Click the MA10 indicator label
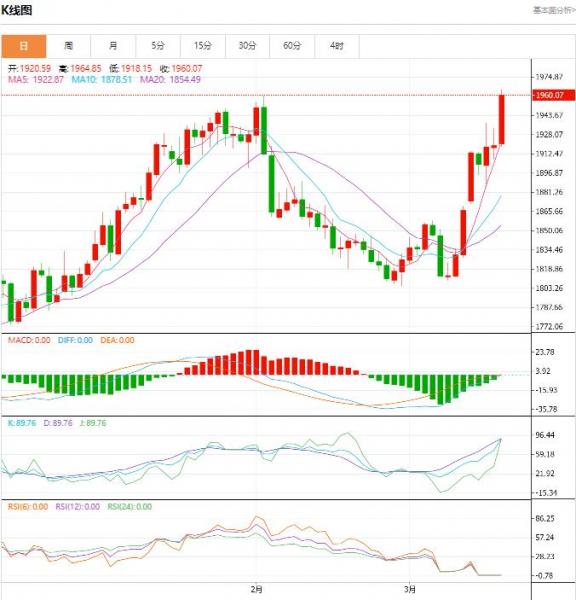This screenshot has height=600, width=576. click(x=102, y=80)
